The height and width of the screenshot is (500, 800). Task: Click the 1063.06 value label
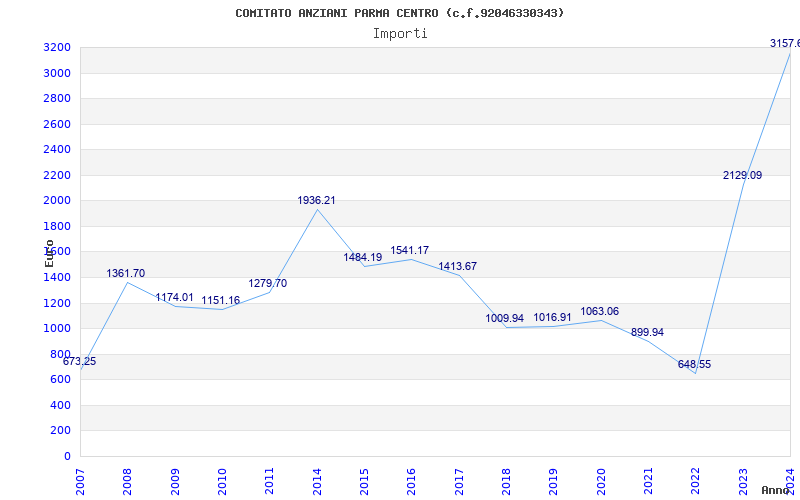click(x=599, y=311)
